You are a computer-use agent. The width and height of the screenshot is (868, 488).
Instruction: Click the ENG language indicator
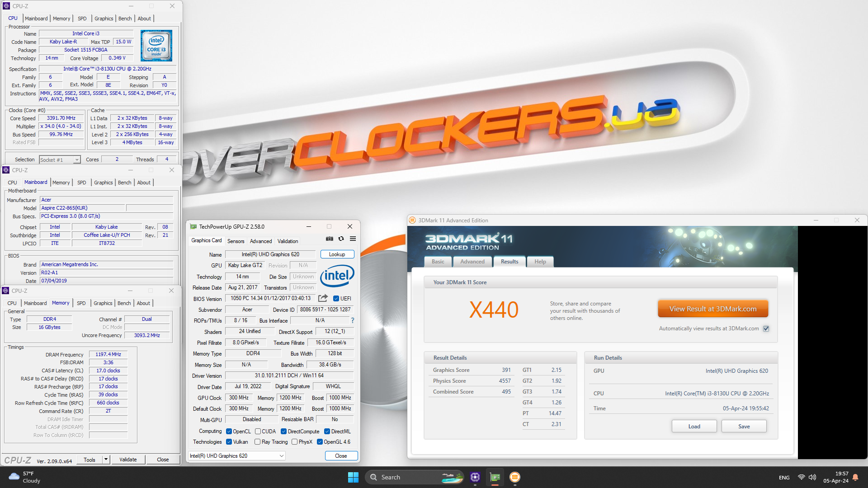784,478
